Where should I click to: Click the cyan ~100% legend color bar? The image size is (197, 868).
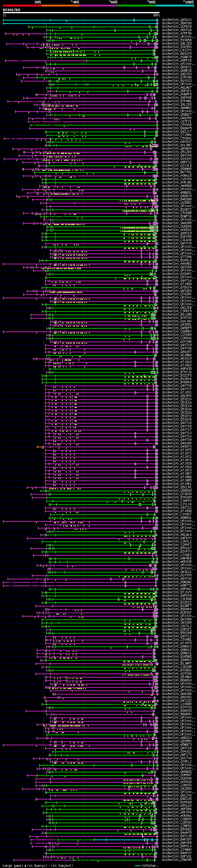tap(175, 6)
